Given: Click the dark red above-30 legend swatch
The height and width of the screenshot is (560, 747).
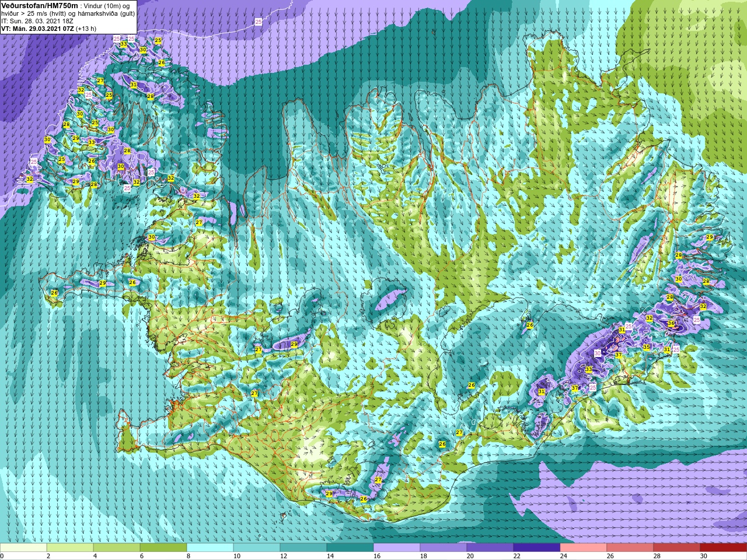Looking at the screenshot, I should (x=724, y=548).
